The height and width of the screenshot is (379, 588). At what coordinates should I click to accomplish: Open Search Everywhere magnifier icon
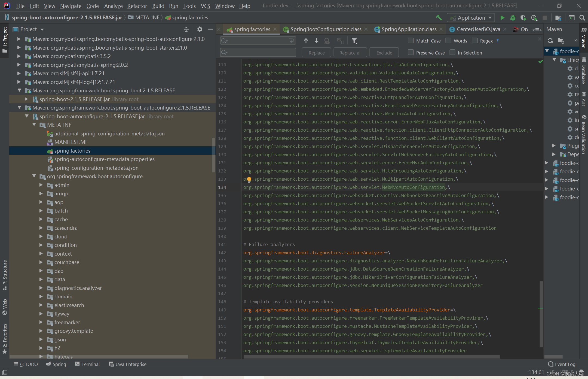582,18
